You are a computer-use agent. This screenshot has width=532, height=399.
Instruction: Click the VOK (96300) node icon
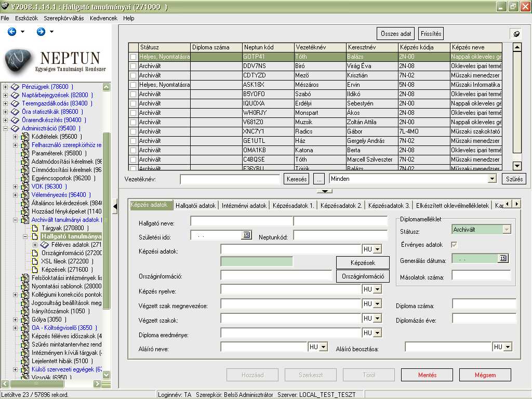coord(25,187)
